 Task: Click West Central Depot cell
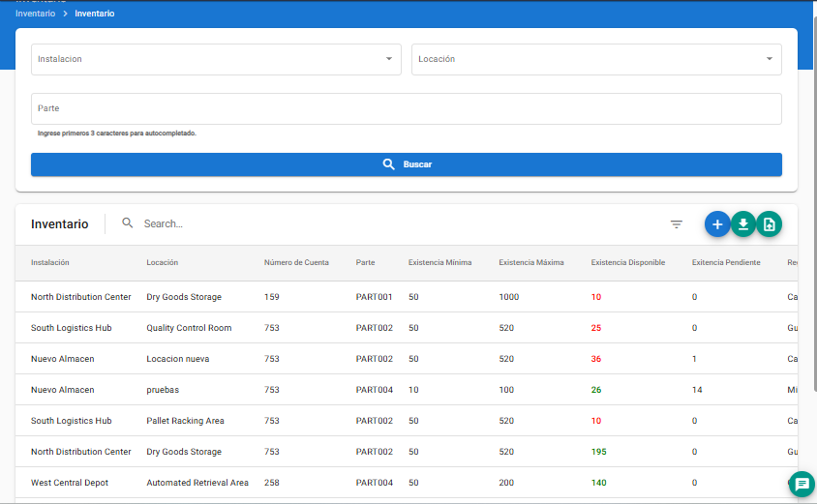[x=70, y=483]
